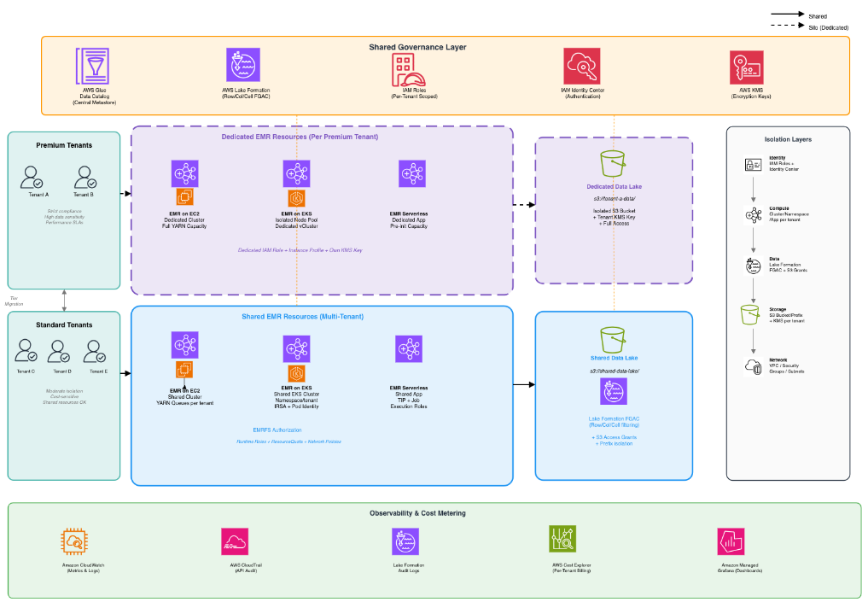
Task: Click the AWS Glue Data Catalog icon
Action: (x=92, y=66)
